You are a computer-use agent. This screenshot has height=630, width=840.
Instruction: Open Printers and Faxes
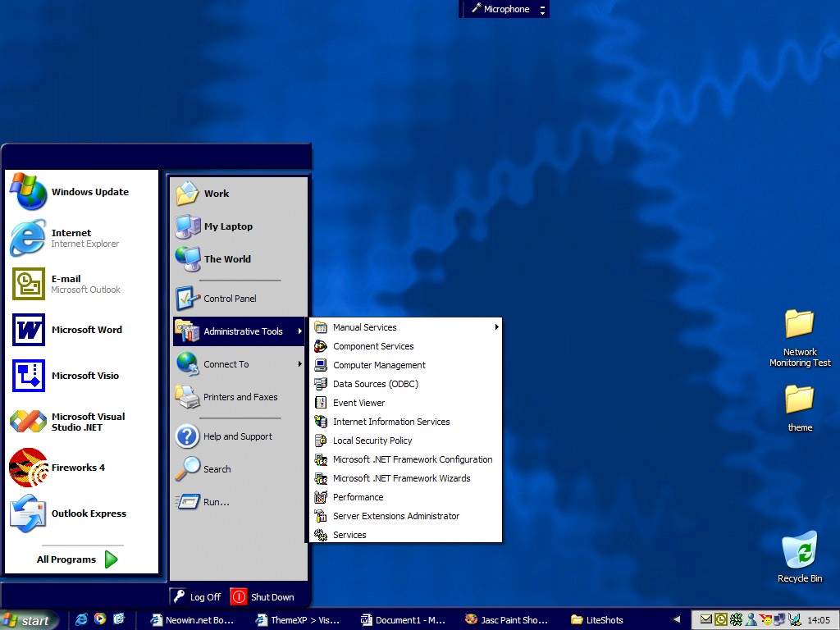(x=239, y=397)
